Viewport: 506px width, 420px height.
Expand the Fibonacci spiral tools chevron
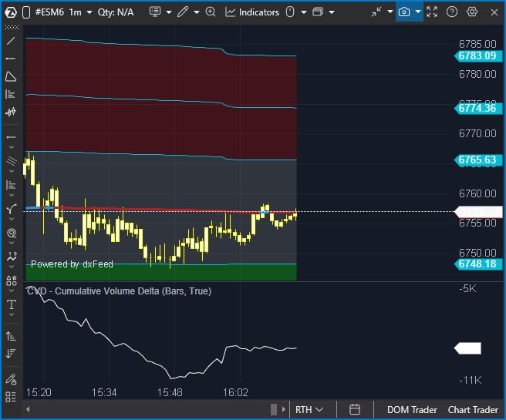click(x=12, y=243)
